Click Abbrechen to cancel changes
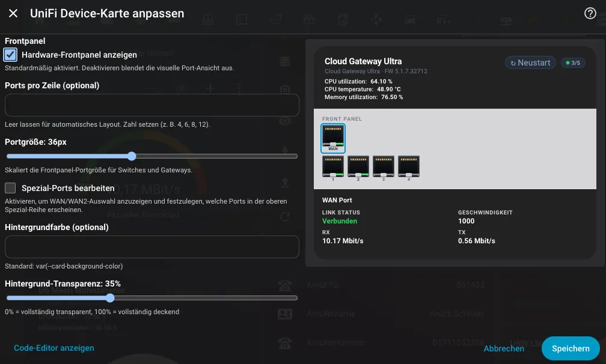The height and width of the screenshot is (364, 606). [504, 348]
